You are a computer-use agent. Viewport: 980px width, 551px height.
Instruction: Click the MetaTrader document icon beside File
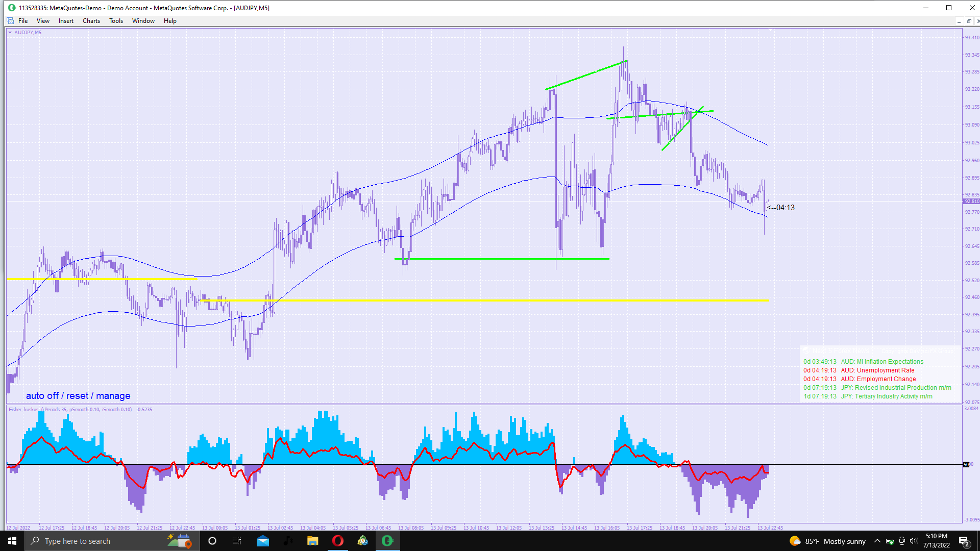coord(10,21)
